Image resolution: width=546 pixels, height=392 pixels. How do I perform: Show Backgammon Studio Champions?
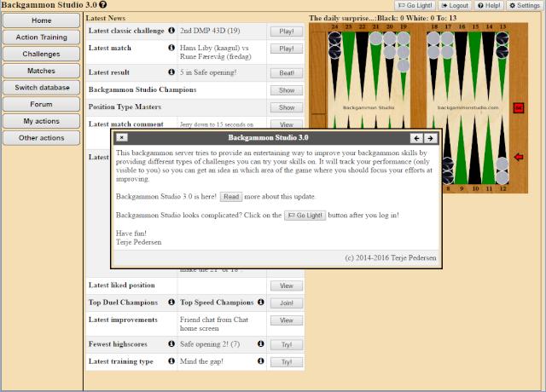pyautogui.click(x=287, y=90)
